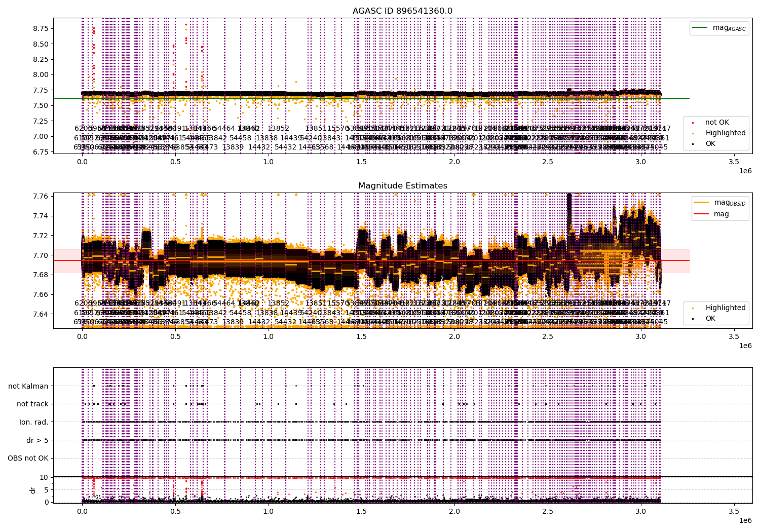
Task: Click the 7.74 tick on Magnitude Estimates plot
Action: [40, 216]
